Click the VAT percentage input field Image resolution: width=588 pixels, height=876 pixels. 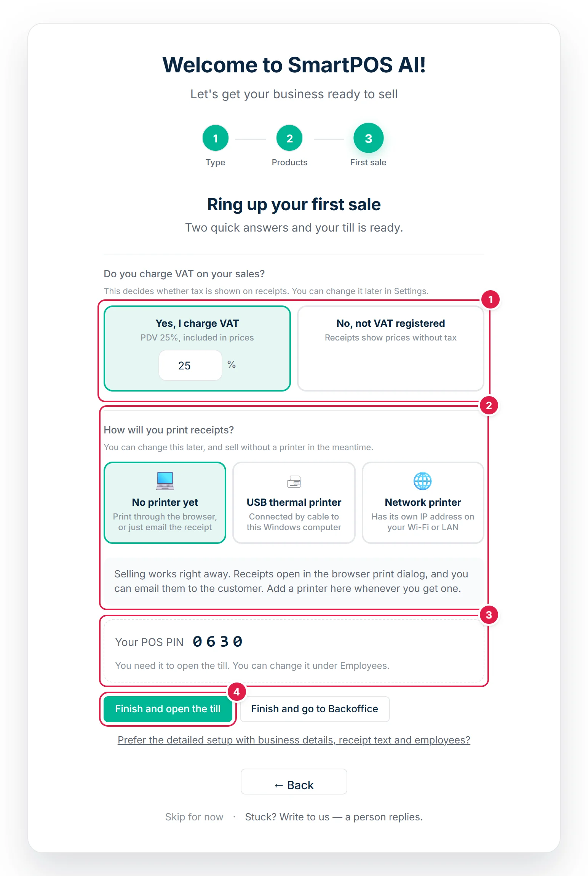coord(190,365)
